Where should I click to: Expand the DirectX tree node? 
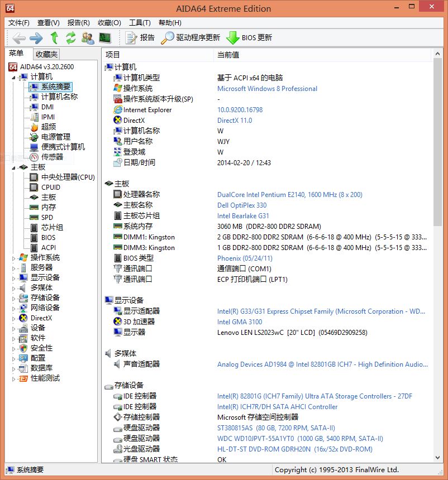point(13,318)
